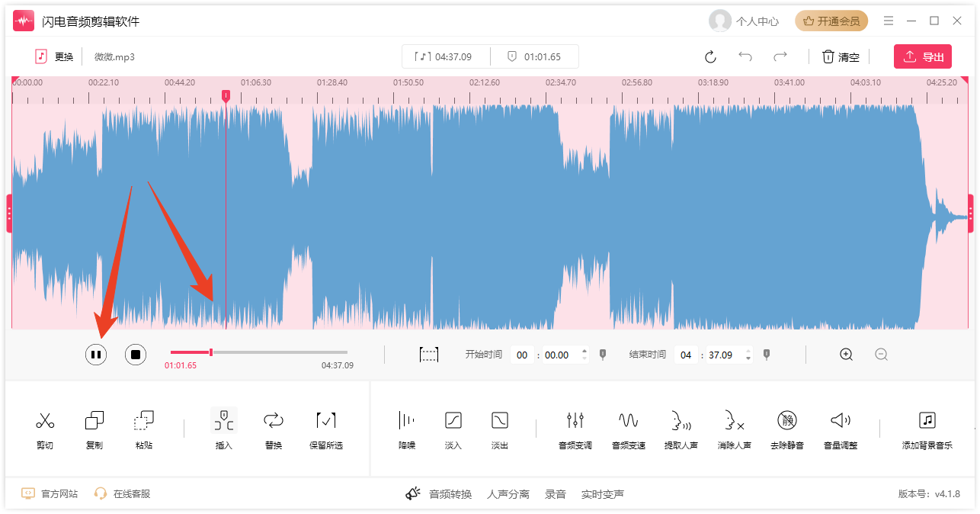Screen dimensions: 980x514
Task: Pause playback with the pause button
Action: [x=96, y=354]
